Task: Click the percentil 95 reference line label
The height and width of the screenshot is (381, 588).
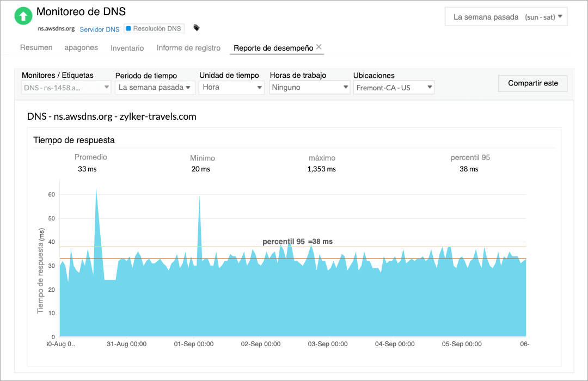Action: (x=298, y=241)
